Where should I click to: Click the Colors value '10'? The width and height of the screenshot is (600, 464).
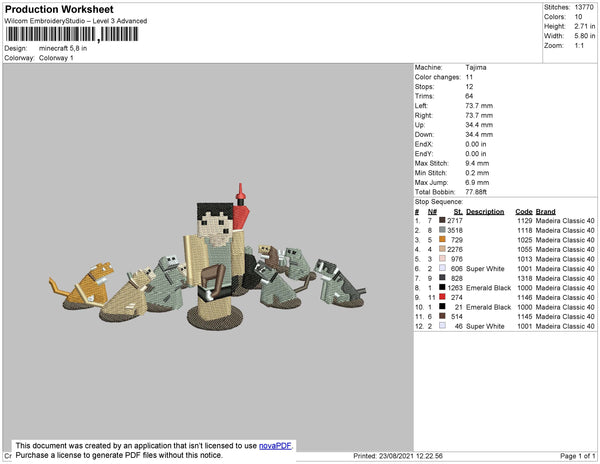click(578, 17)
